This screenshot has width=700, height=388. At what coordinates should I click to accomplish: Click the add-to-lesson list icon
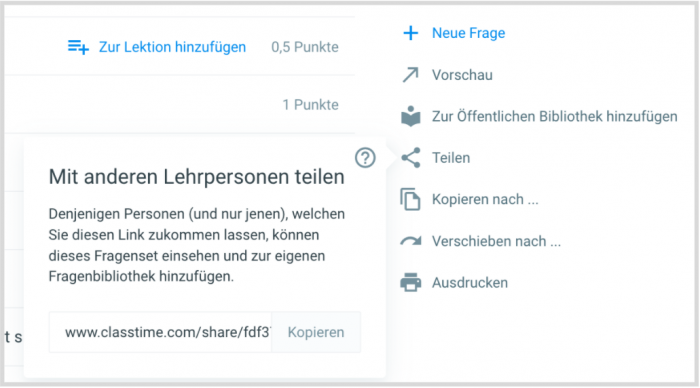(78, 47)
